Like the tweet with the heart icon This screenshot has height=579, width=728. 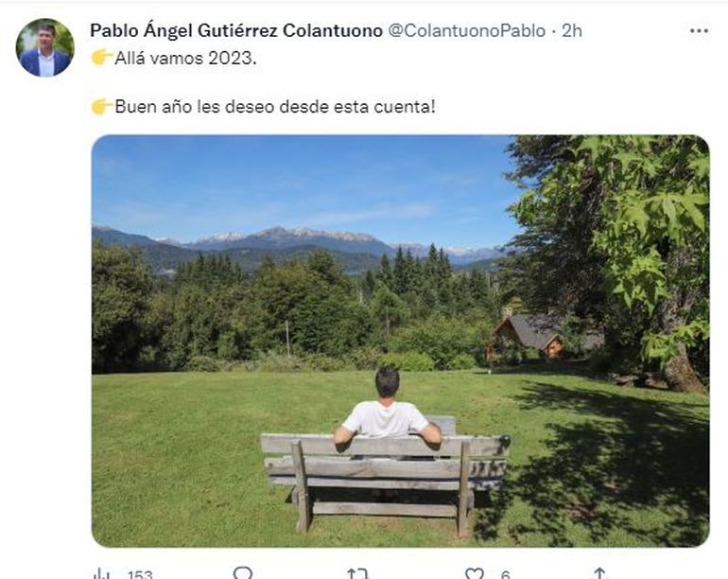coord(475,573)
